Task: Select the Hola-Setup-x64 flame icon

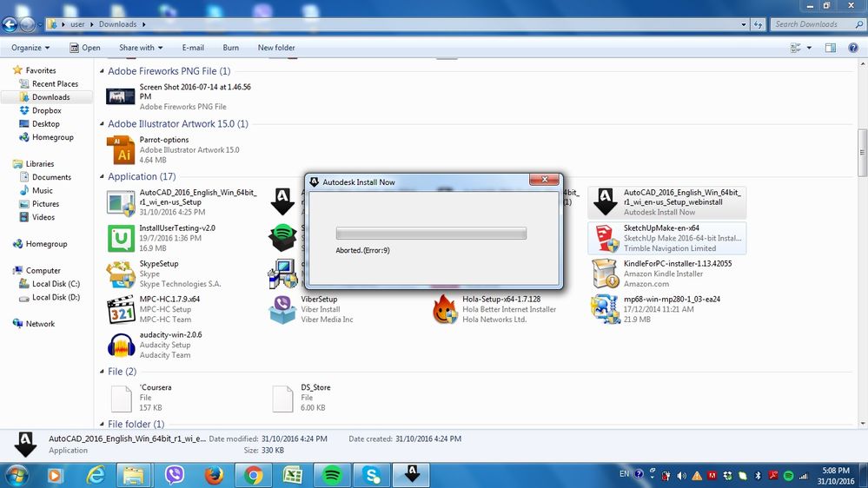Action: pyautogui.click(x=445, y=309)
